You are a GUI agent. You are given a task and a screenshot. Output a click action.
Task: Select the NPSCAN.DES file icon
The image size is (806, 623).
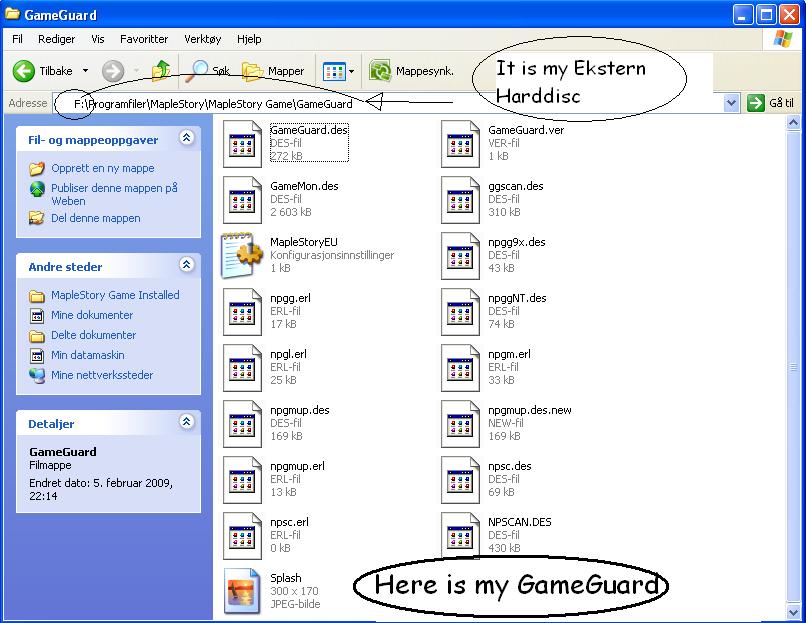[460, 536]
